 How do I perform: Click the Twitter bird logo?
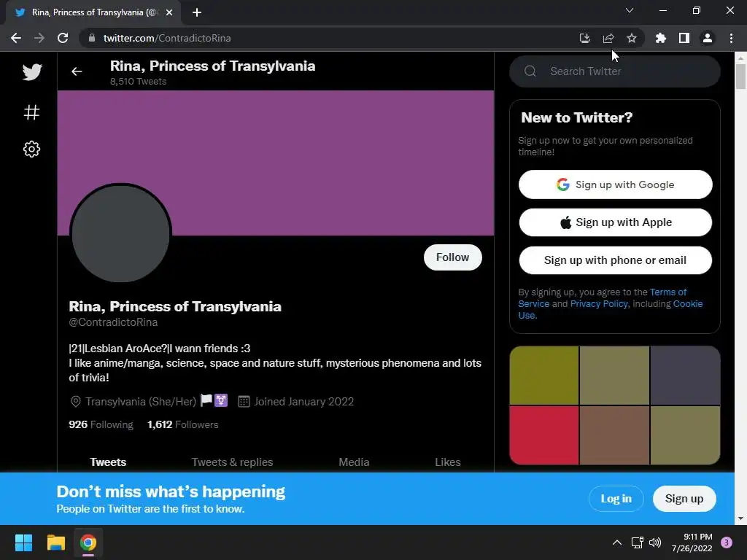pyautogui.click(x=32, y=72)
